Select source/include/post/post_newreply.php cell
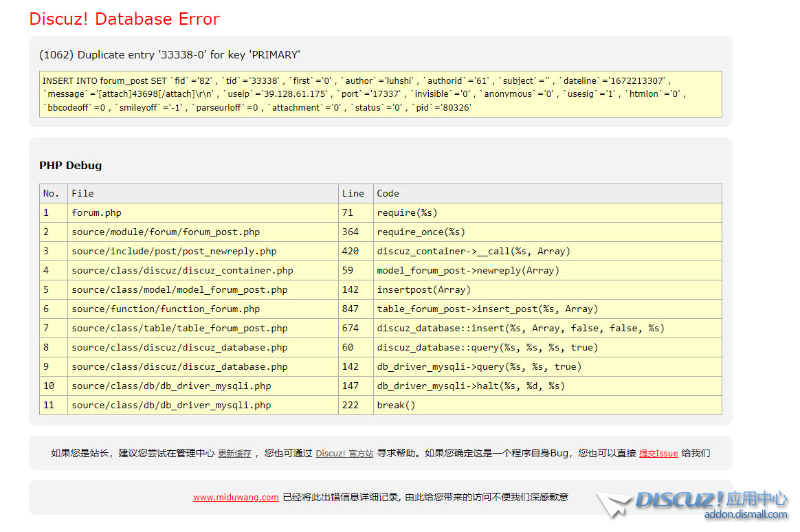The height and width of the screenshot is (532, 800). 203,252
